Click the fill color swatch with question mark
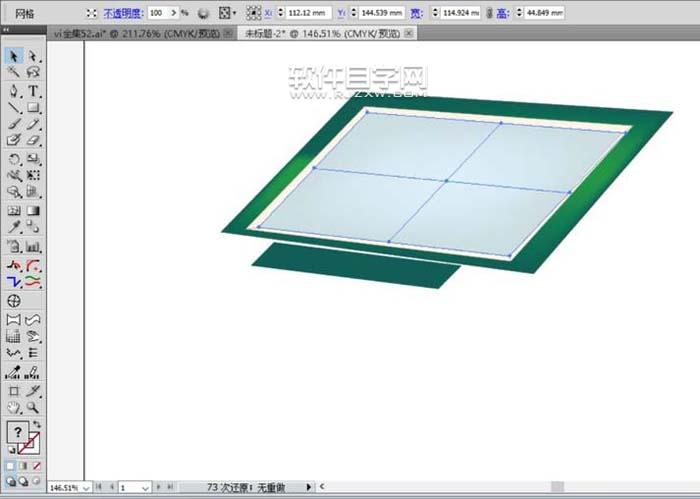Viewport: 700px width, 499px height. pyautogui.click(x=17, y=434)
